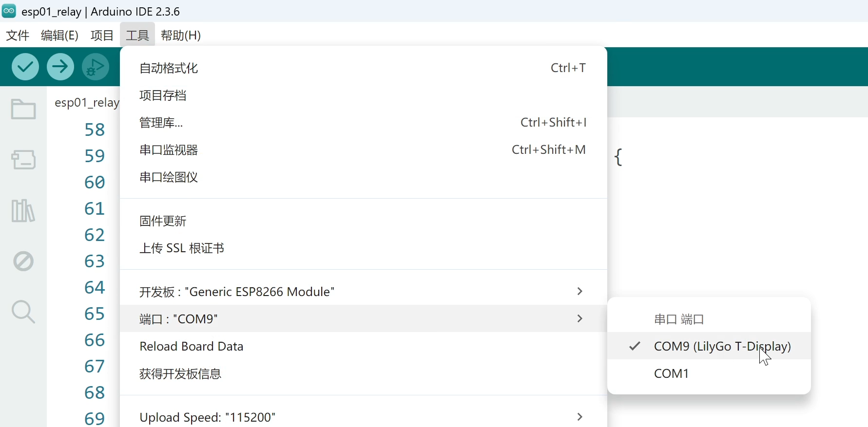Expand the 端口 COM9 submenu
This screenshot has height=427, width=868.
[363, 319]
